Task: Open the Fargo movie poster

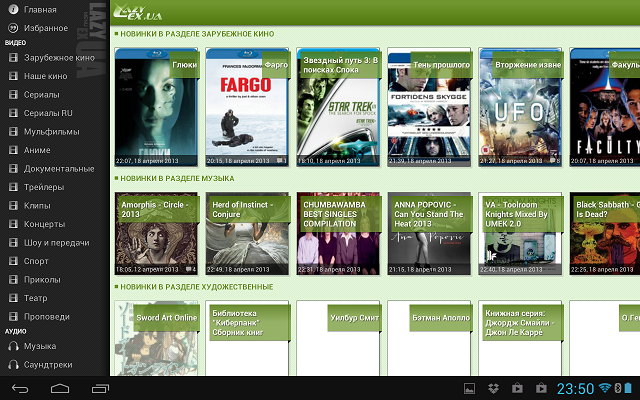Action: (247, 107)
